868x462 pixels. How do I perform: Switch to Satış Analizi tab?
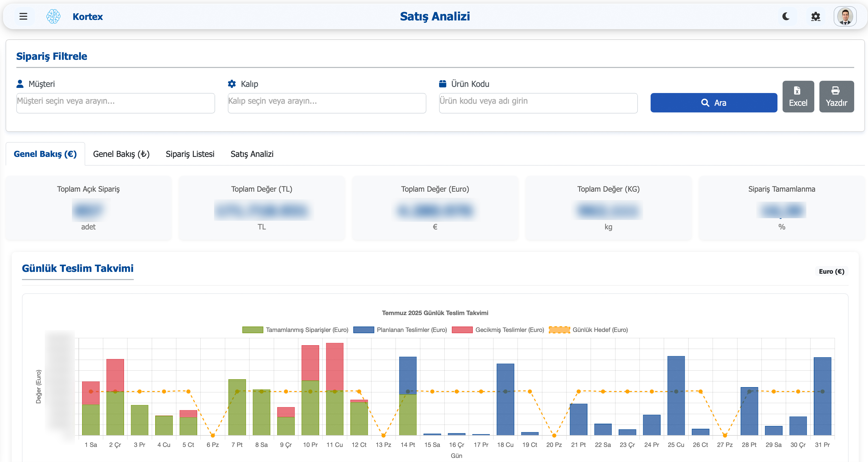tap(252, 154)
